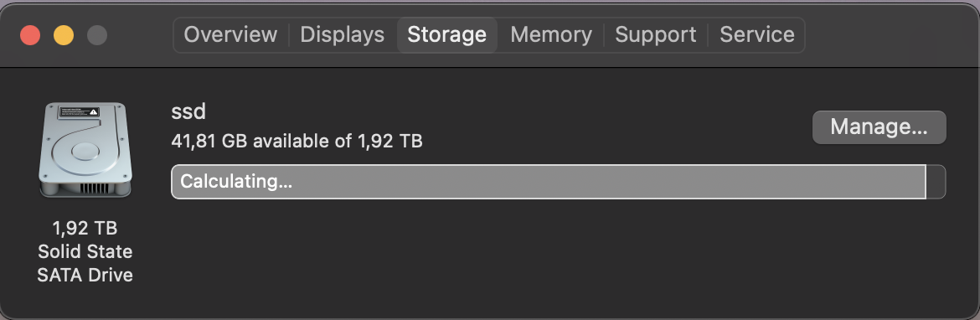Minimize the window using the yellow button
The image size is (980, 320).
(64, 35)
